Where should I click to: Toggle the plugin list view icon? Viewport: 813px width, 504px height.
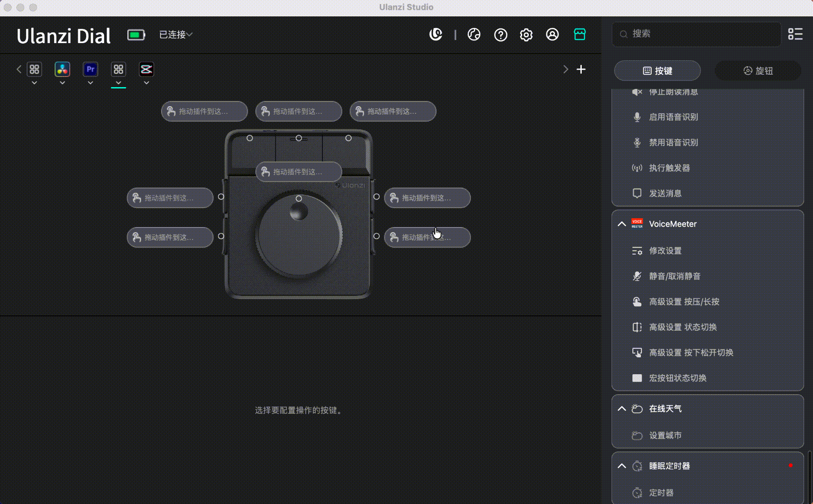(x=795, y=34)
